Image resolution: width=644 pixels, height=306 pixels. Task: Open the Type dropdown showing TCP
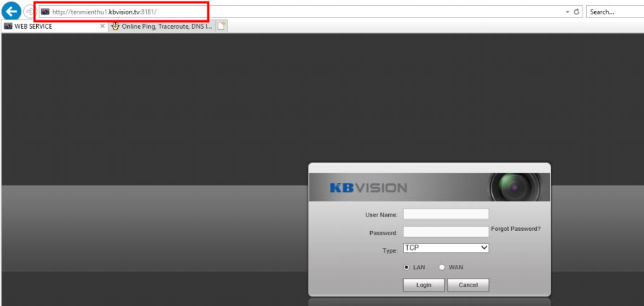click(446, 248)
